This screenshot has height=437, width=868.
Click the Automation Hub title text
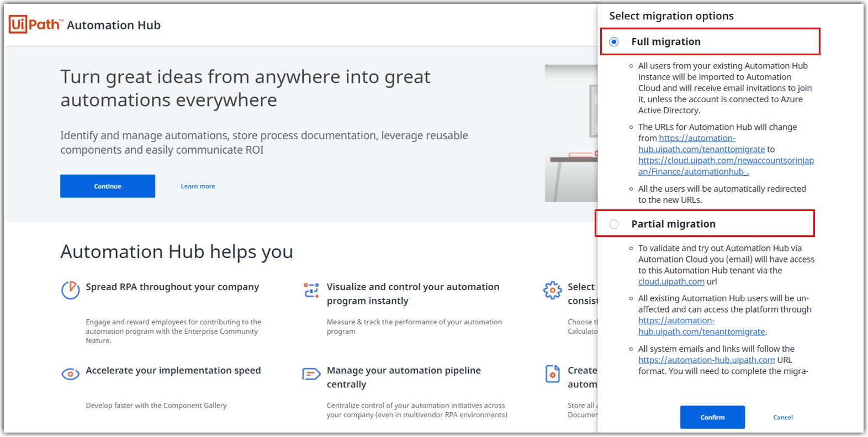pyautogui.click(x=114, y=25)
